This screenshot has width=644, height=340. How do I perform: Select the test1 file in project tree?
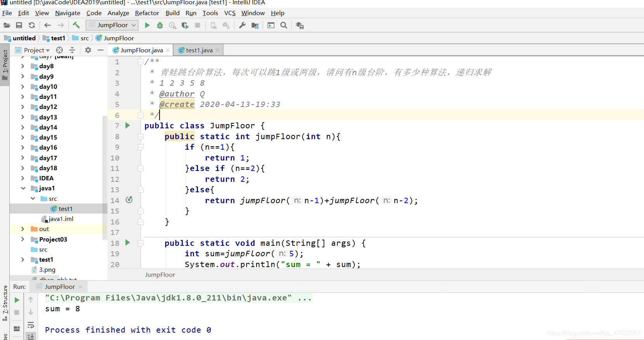[58, 209]
